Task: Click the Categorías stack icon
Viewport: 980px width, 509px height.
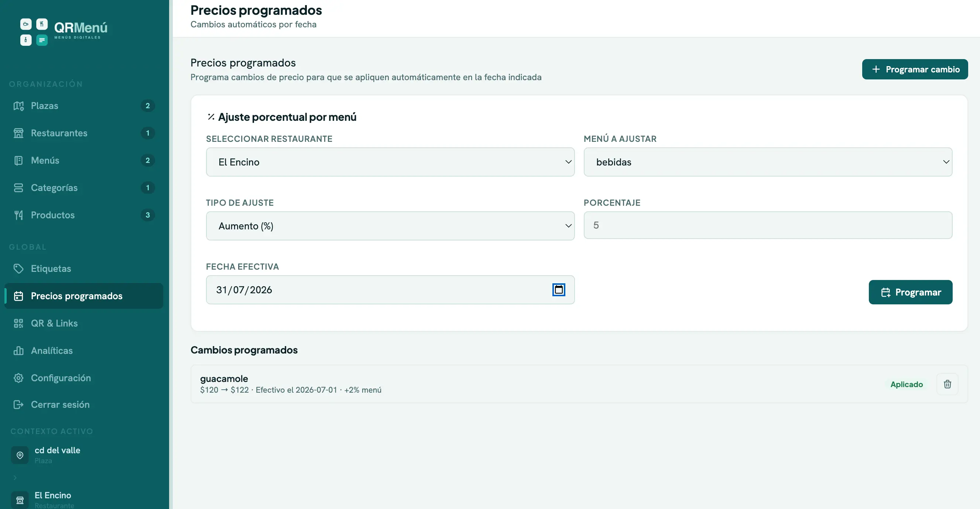Action: click(18, 188)
